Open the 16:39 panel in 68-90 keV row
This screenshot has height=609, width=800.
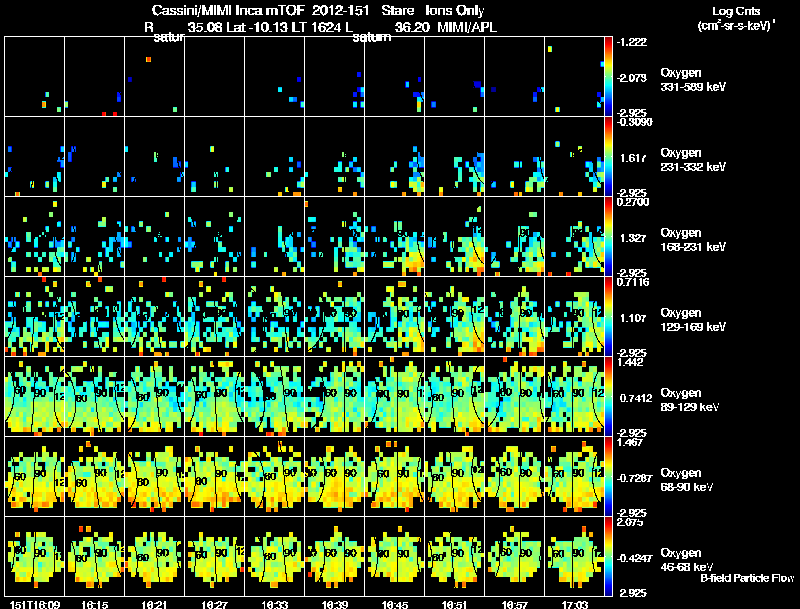click(x=335, y=476)
